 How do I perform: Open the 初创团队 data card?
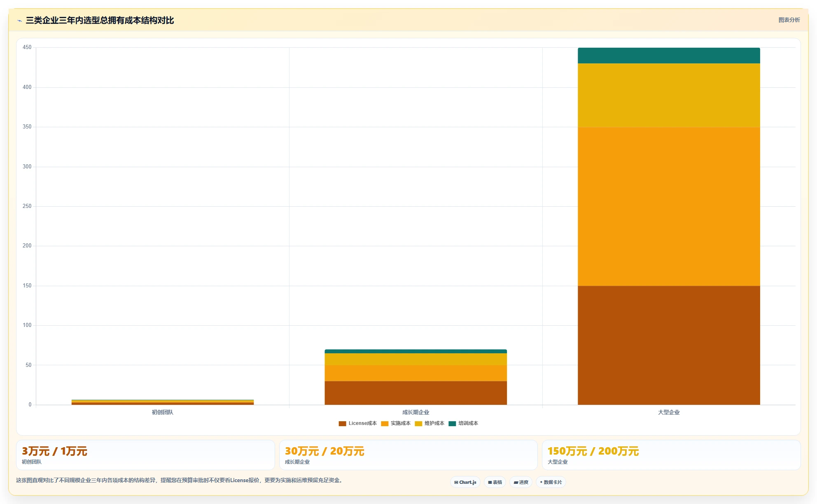tap(145, 455)
